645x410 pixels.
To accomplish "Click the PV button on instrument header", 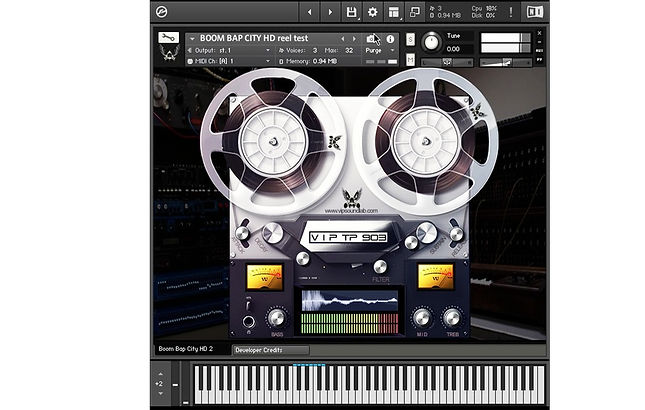I will [x=539, y=60].
